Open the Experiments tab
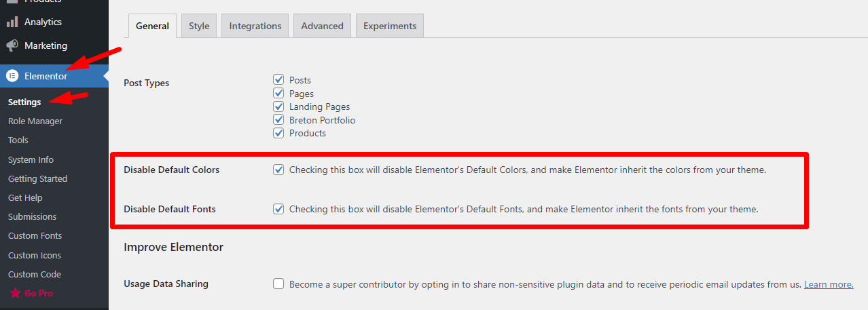The width and height of the screenshot is (868, 310). [390, 26]
